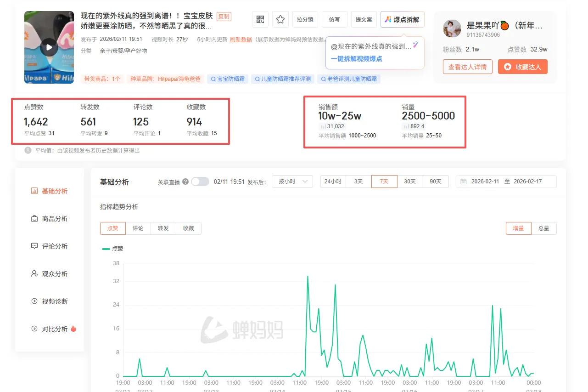588x392 pixels.
Task: Click the QR code icon
Action: (x=260, y=19)
